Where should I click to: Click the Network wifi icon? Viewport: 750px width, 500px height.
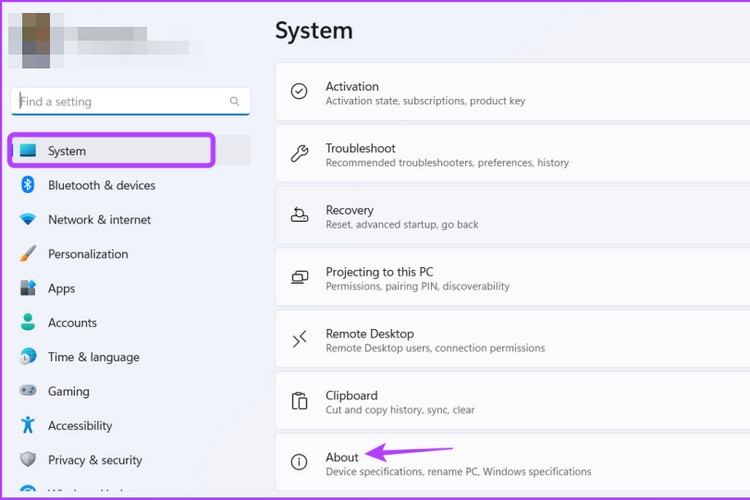coord(28,219)
